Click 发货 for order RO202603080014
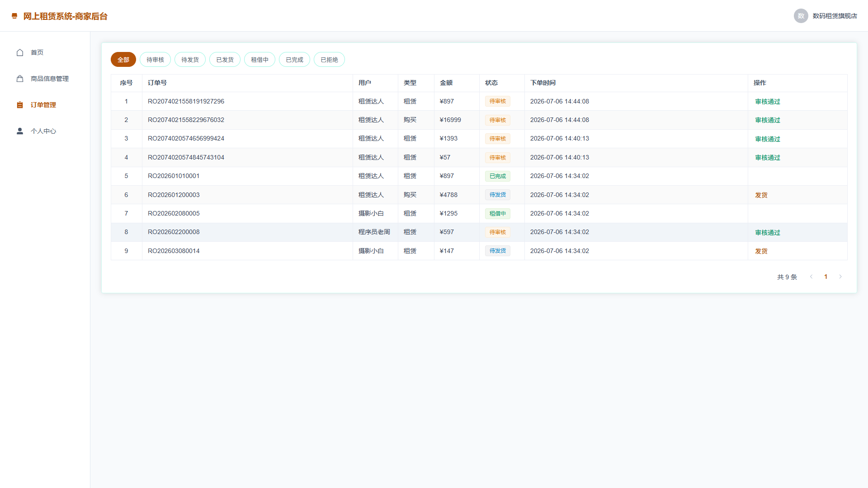The height and width of the screenshot is (488, 868). (761, 251)
